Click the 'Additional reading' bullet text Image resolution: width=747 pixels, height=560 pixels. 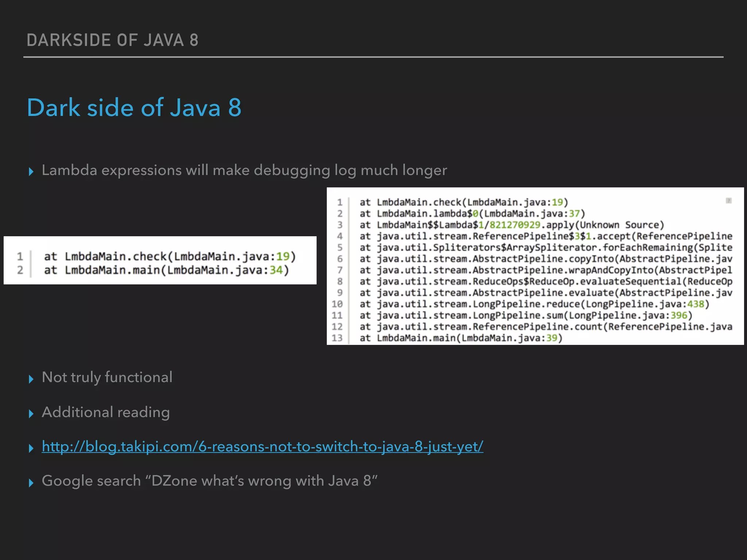(x=106, y=413)
